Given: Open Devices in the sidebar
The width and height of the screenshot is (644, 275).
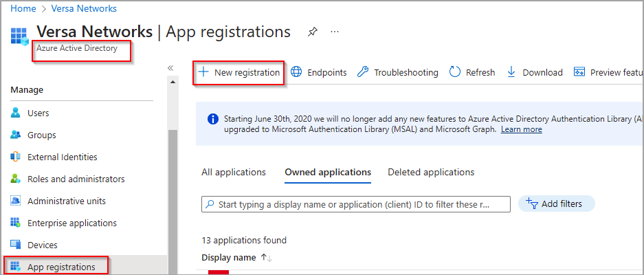Looking at the screenshot, I should coord(43,245).
